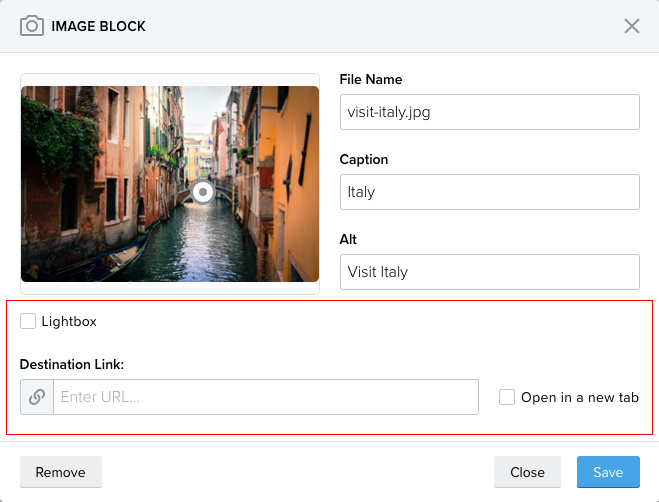Click the Open in a new tab label text
This screenshot has height=502, width=659.
pos(580,397)
